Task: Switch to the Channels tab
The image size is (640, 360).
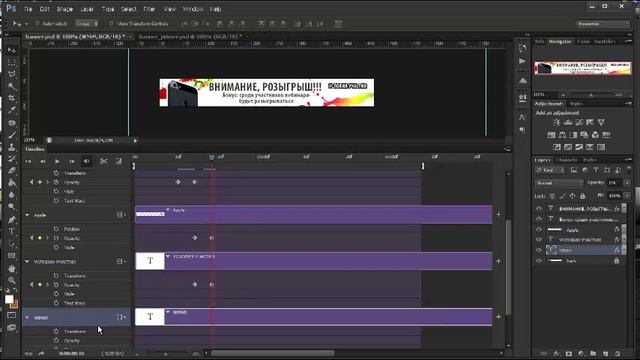Action: (x=567, y=160)
